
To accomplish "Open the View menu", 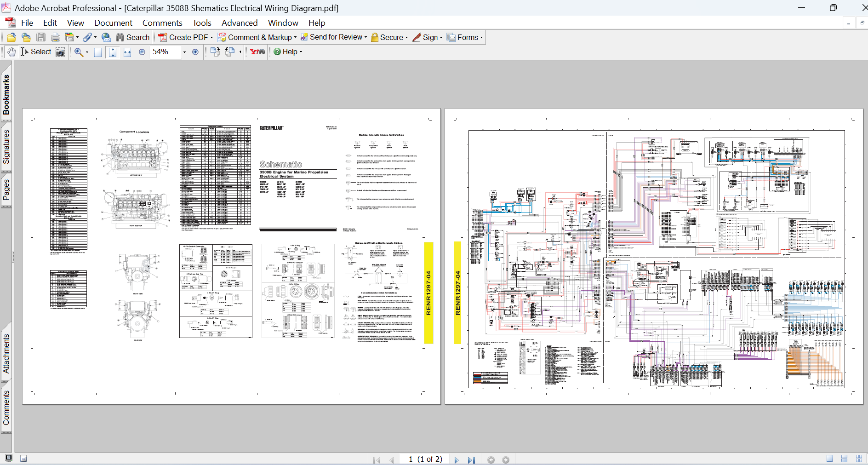I will 75,23.
